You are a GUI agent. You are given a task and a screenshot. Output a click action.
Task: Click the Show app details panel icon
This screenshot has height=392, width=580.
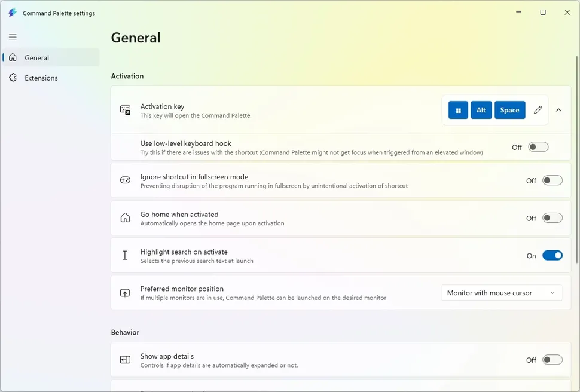[125, 360]
